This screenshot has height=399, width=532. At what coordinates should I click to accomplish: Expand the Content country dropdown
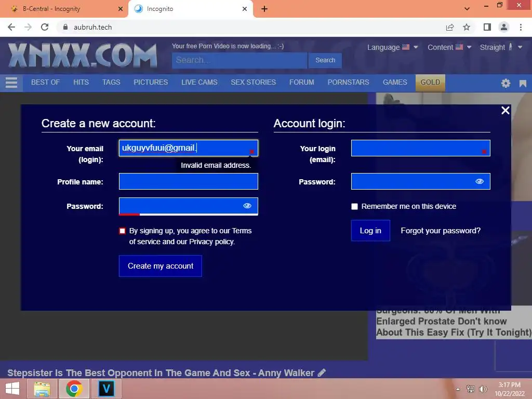coord(449,47)
